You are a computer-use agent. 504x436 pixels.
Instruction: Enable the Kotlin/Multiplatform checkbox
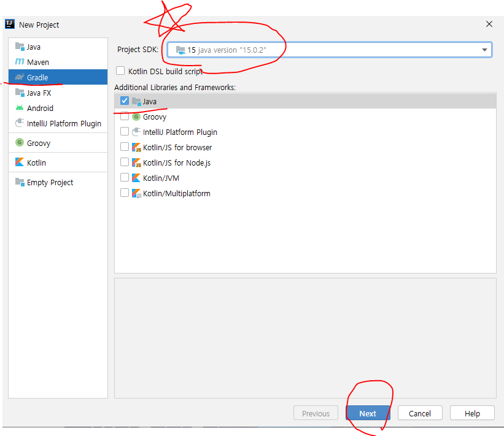tap(125, 193)
